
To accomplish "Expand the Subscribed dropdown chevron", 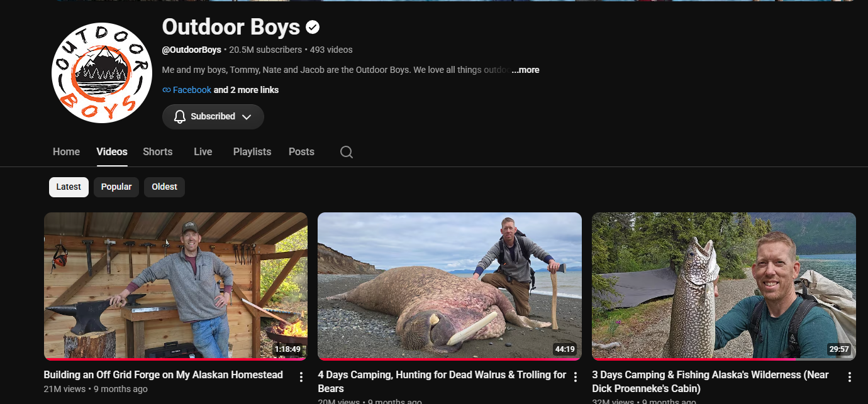I will coord(247,117).
